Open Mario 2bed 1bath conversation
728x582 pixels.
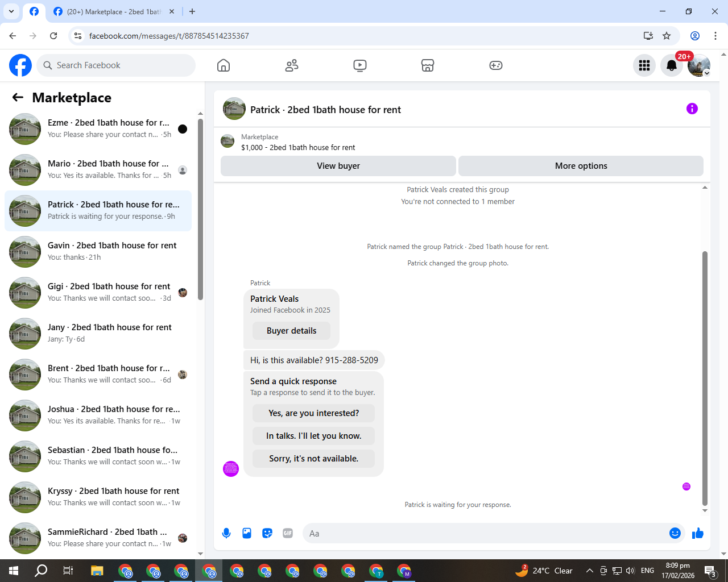(98, 170)
